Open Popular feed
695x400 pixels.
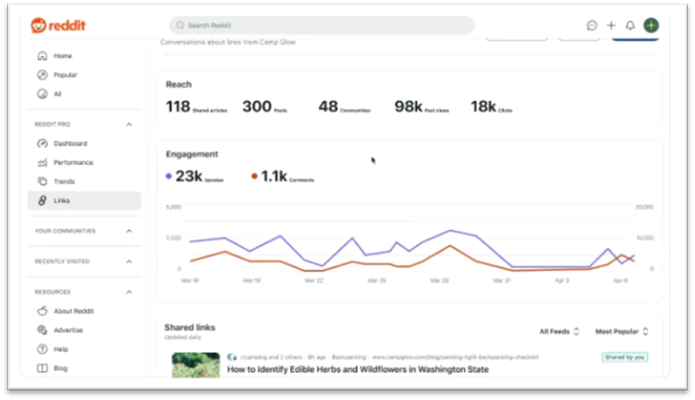tap(84, 75)
